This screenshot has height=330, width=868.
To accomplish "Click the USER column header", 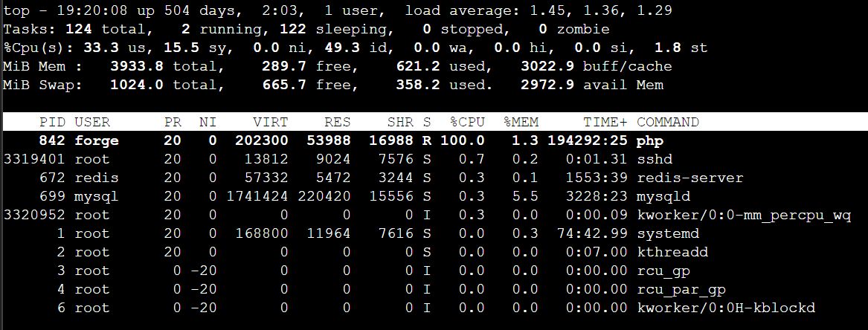I will tap(92, 122).
